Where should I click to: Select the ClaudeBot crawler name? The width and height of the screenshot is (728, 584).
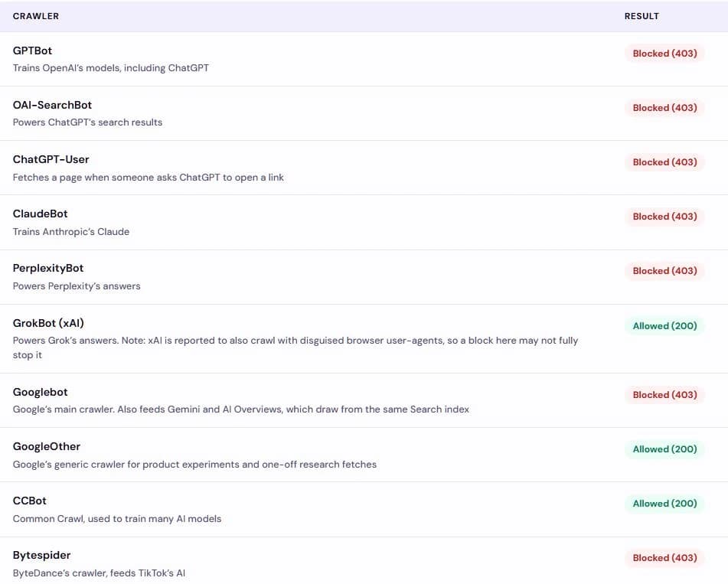(x=41, y=214)
